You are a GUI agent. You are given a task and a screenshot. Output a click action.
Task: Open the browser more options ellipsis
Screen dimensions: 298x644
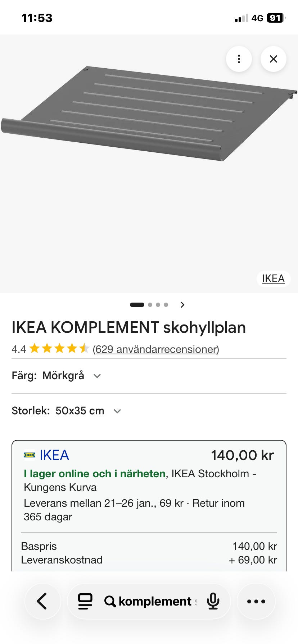(256, 601)
